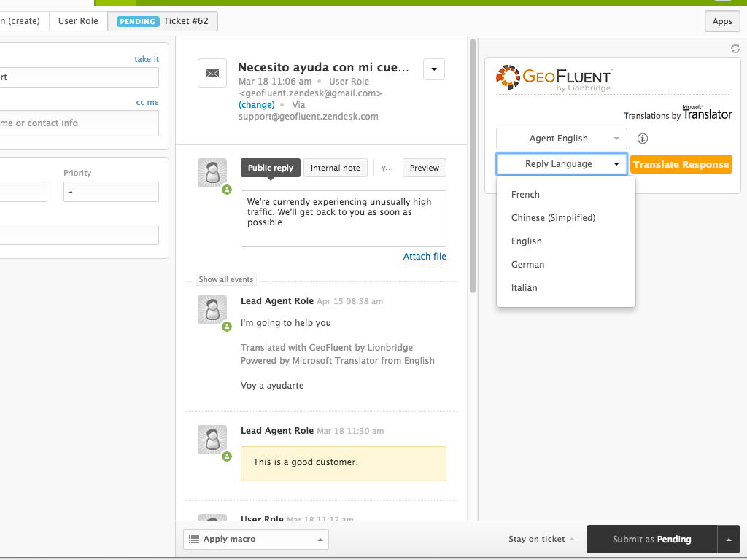Click the Lead Agent avatar from Apr 15
747x560 pixels.
tap(212, 310)
